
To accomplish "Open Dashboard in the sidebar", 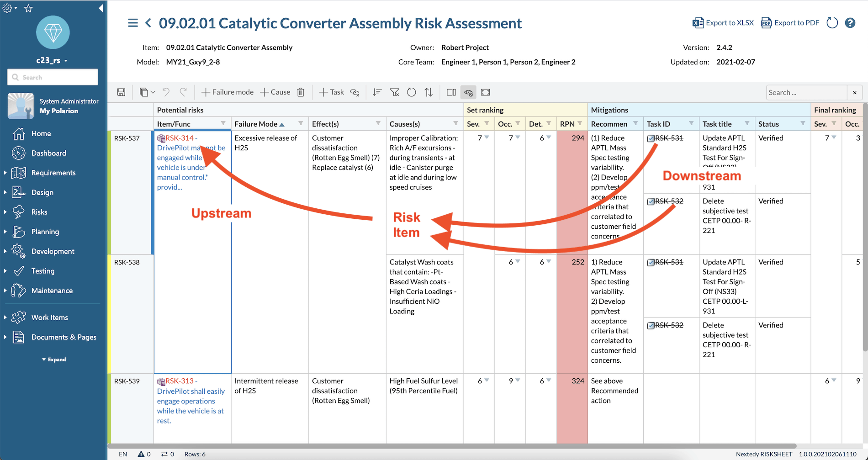I will click(x=49, y=153).
